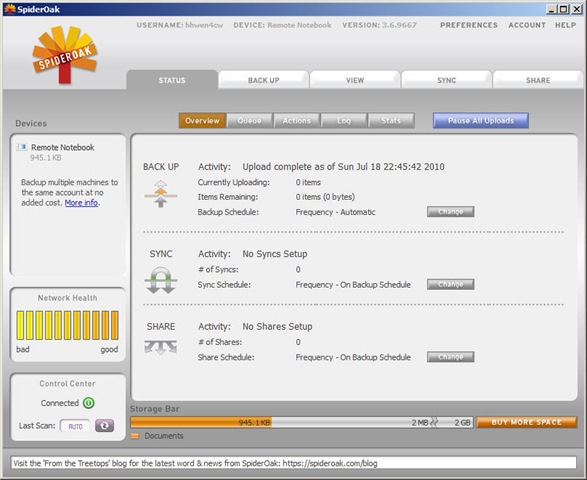The width and height of the screenshot is (587, 480).
Task: Click the Control Center heading
Action: [x=67, y=383]
